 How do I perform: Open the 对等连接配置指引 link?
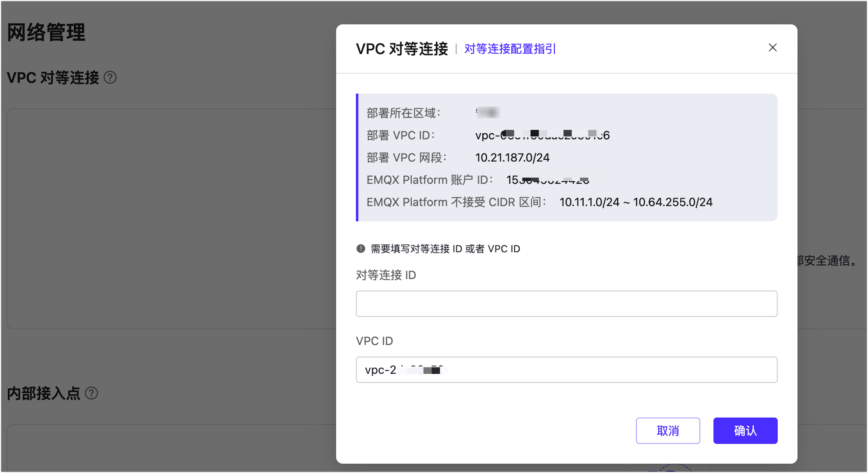509,49
